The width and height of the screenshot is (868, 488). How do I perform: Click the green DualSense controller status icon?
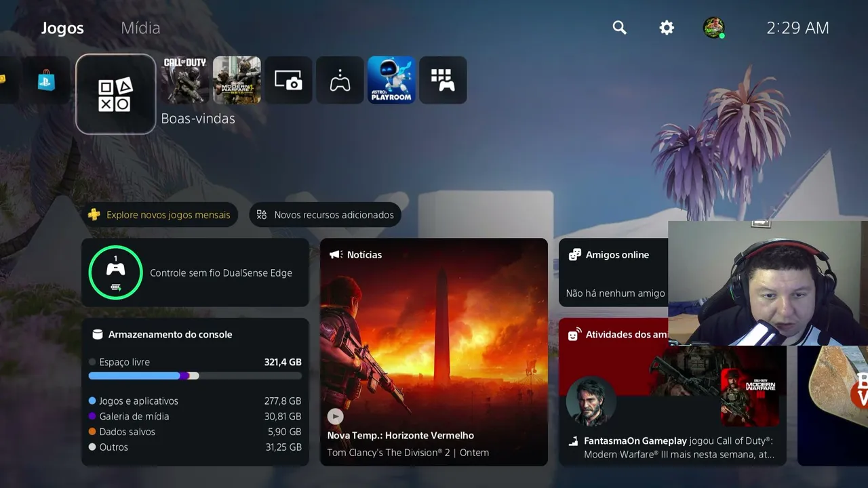click(x=115, y=272)
